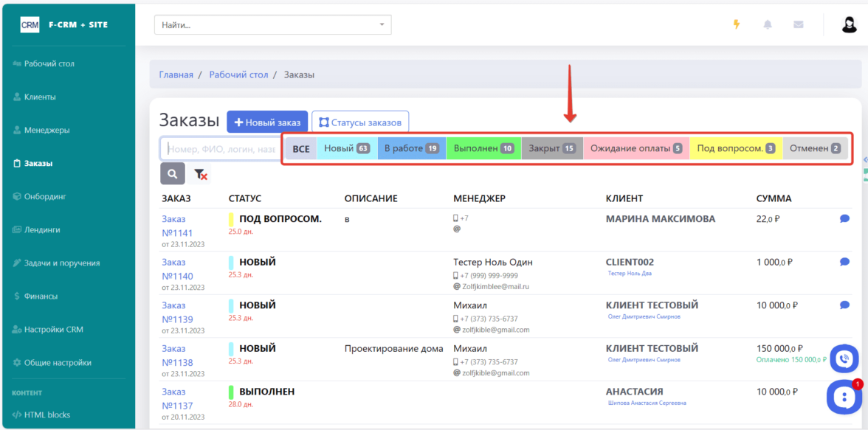
Task: Click the F-CRM + SITE title
Action: pos(78,25)
